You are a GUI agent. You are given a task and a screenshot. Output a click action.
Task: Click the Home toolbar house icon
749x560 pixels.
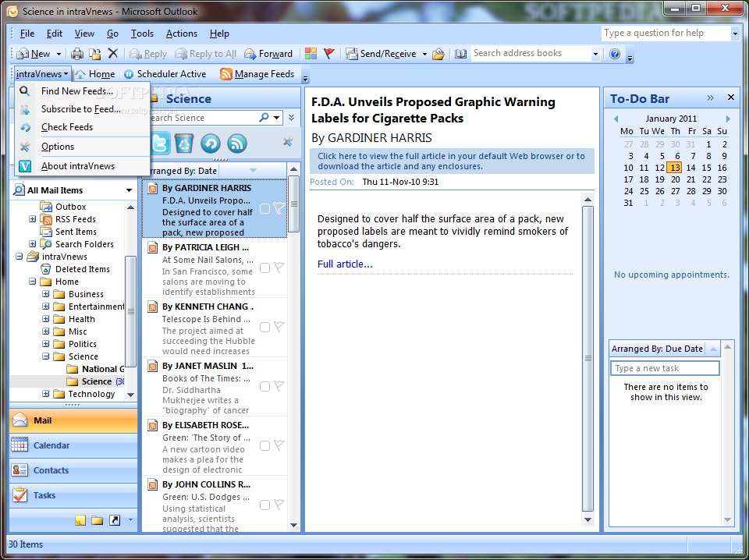coord(80,74)
